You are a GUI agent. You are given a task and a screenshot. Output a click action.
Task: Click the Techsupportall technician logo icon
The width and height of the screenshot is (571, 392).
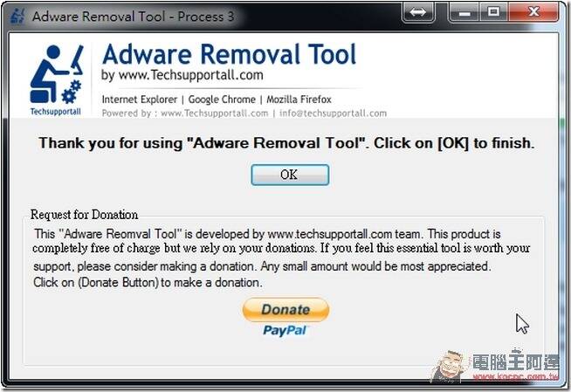(56, 74)
